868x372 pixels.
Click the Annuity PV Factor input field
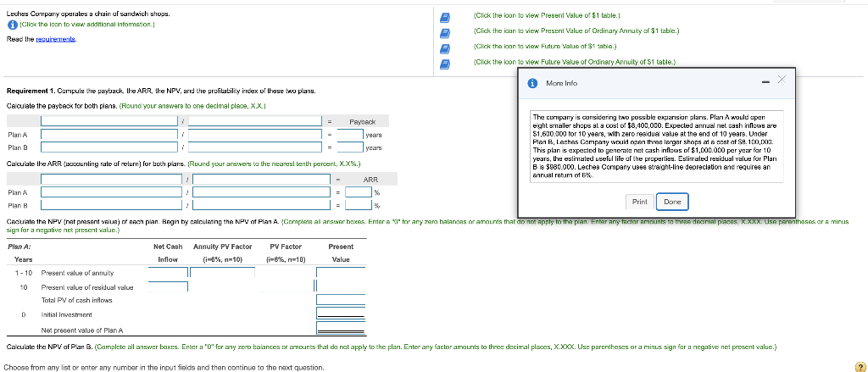pos(223,272)
